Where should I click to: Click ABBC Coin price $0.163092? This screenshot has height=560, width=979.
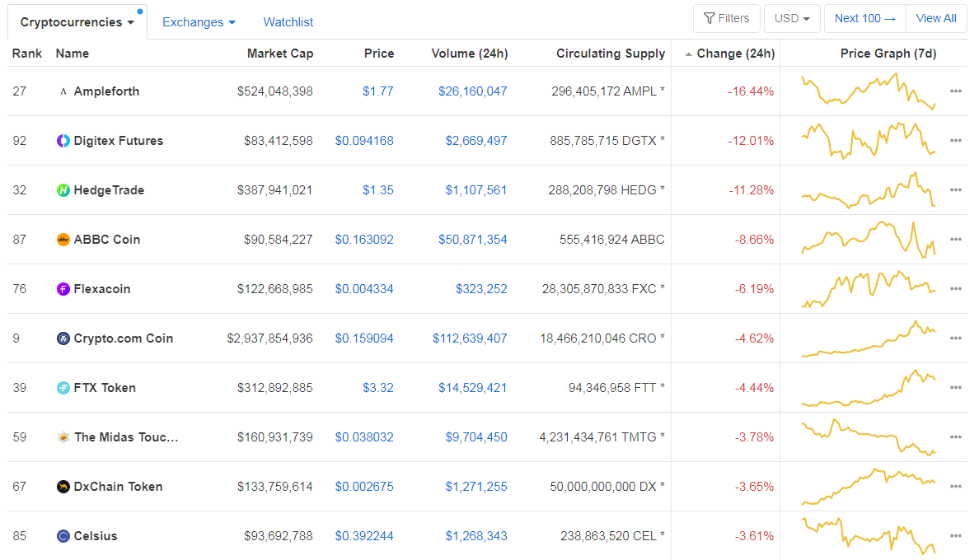pos(364,240)
